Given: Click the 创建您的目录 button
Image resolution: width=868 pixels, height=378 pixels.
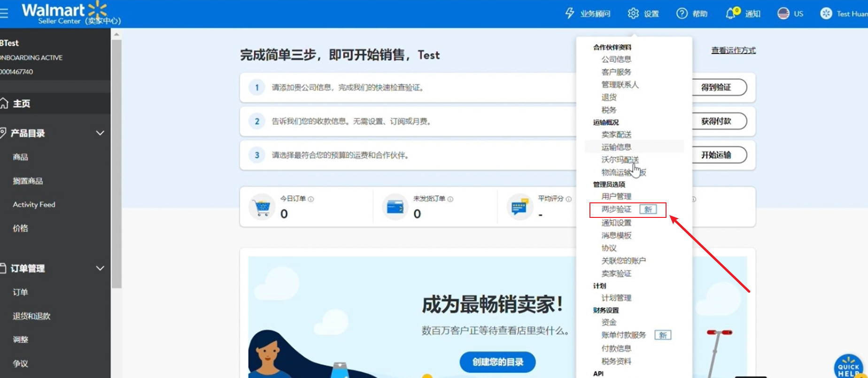Looking at the screenshot, I should point(497,362).
